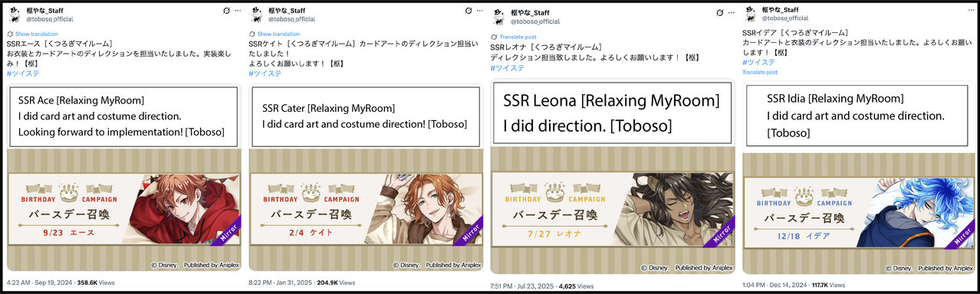Open the more options menu on the Ace post
The image size is (980, 294).
238,11
